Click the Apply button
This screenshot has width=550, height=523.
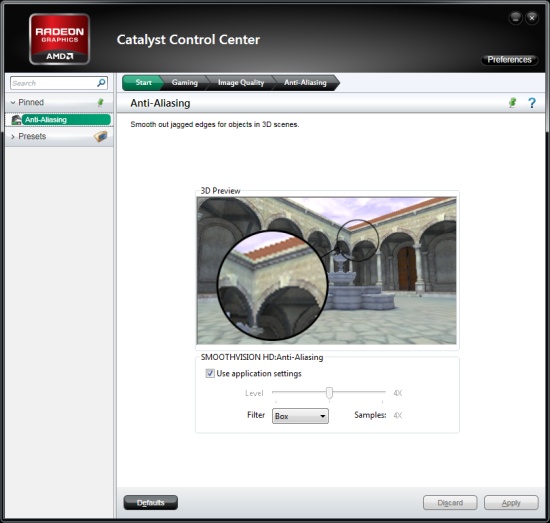tap(511, 503)
